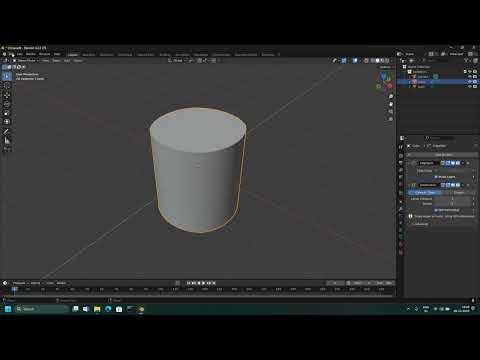Expand the Advanced section of Subdivision modifier

[421, 224]
